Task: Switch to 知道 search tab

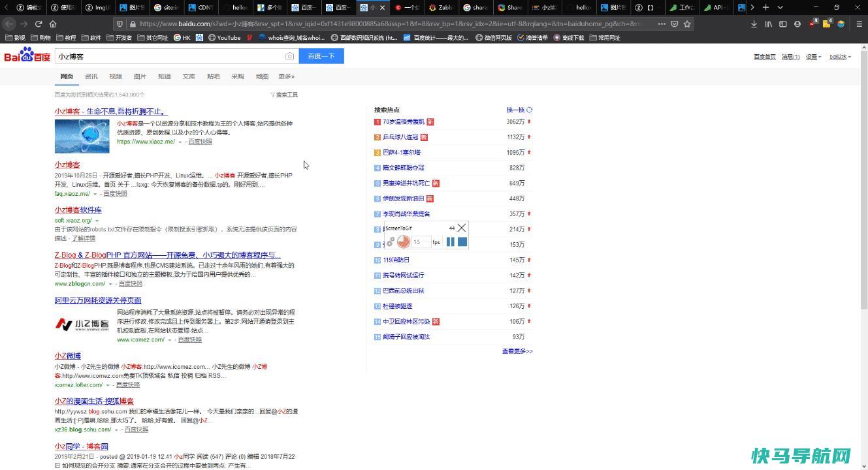Action: tap(165, 76)
